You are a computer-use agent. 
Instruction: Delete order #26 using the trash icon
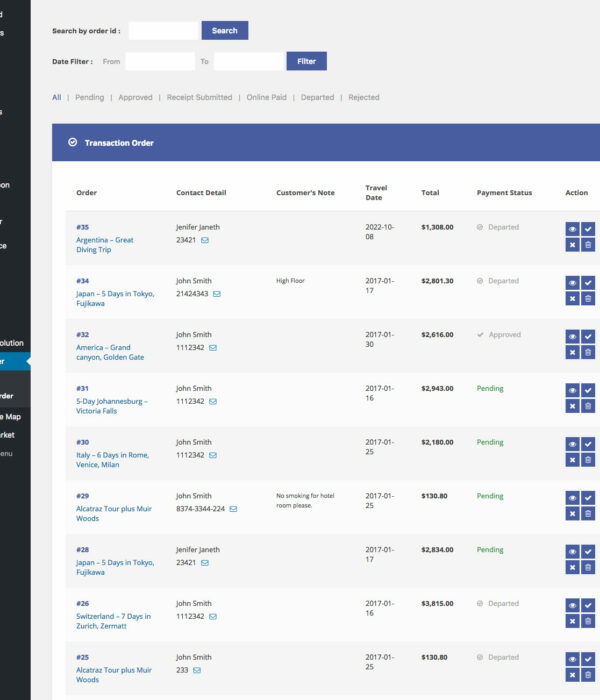[588, 621]
